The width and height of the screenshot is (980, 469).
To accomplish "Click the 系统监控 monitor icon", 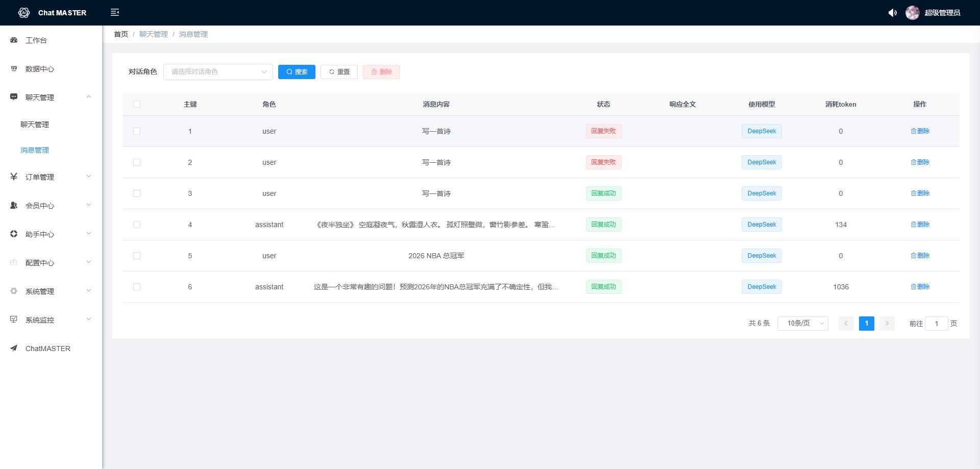I will point(14,319).
